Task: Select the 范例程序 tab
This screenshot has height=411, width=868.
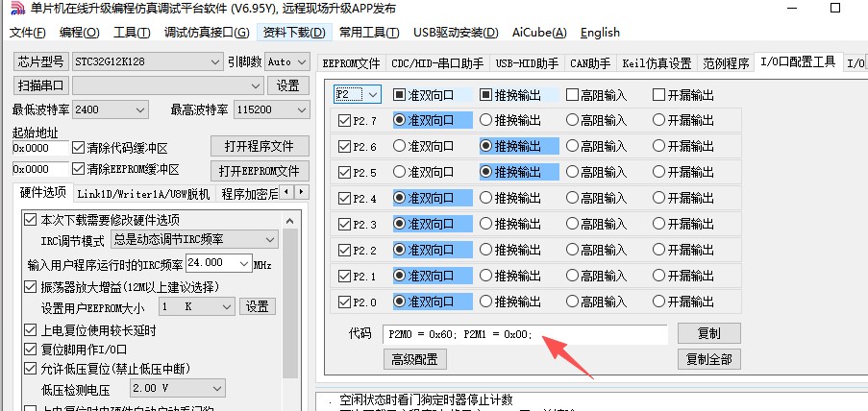Action: point(726,63)
